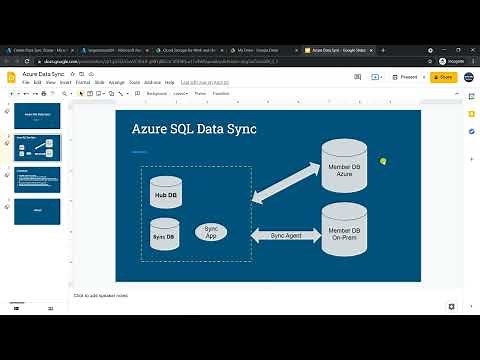
Task: Click the side panel plus icon
Action: (x=472, y=159)
